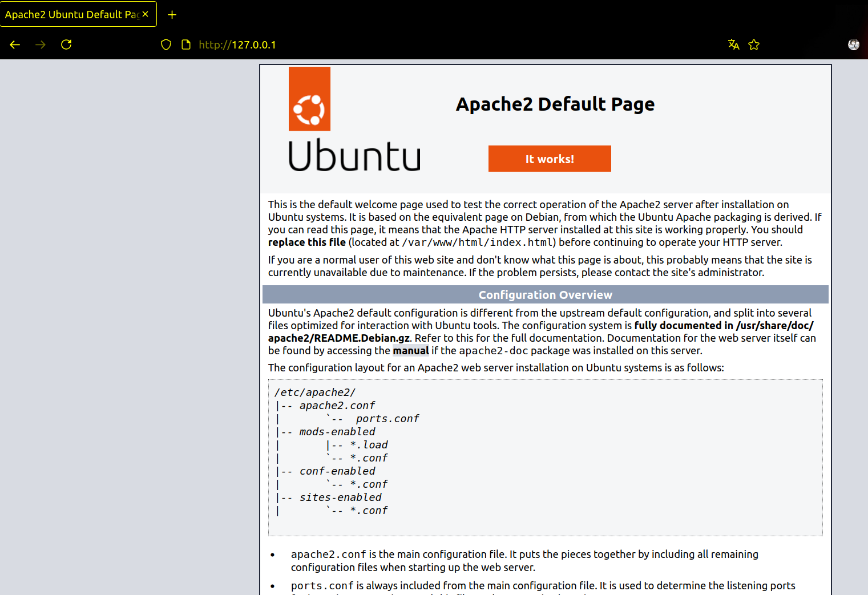Click conf-enabled in the layout tree
Screen dimensions: 868x595
[337, 471]
